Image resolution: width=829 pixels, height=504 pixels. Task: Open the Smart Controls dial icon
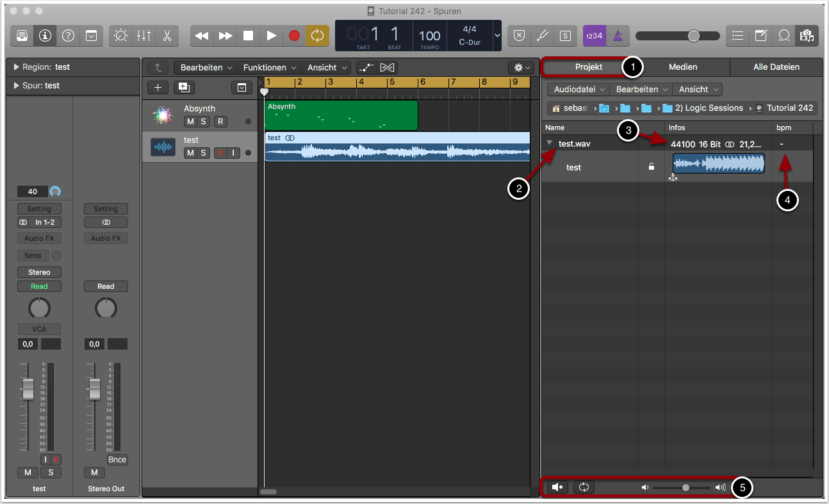pyautogui.click(x=120, y=36)
